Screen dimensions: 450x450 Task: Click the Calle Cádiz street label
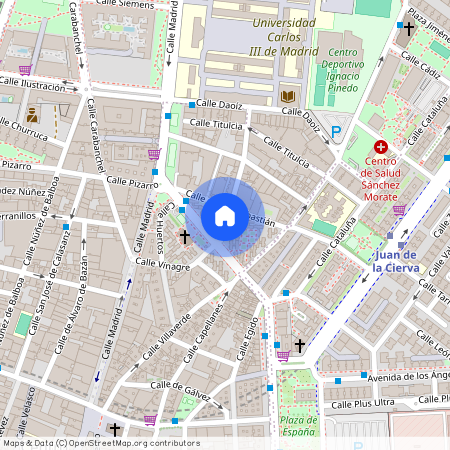click(421, 65)
